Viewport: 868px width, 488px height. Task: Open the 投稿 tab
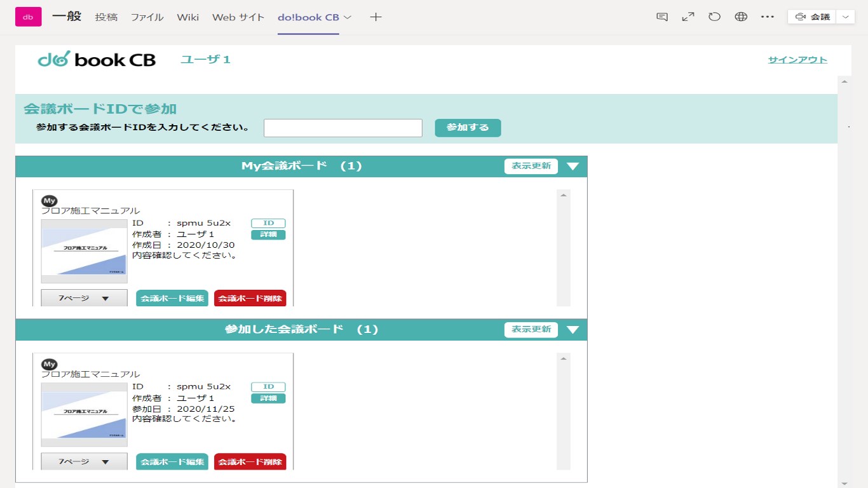(x=106, y=17)
